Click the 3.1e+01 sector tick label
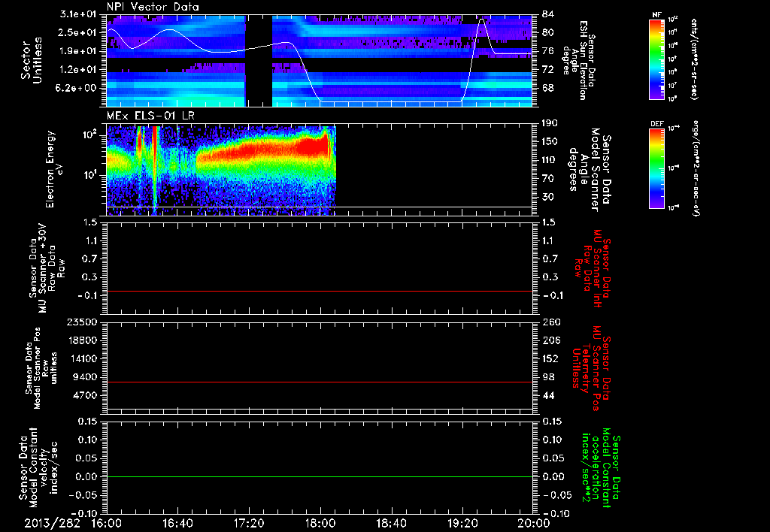 [77, 14]
